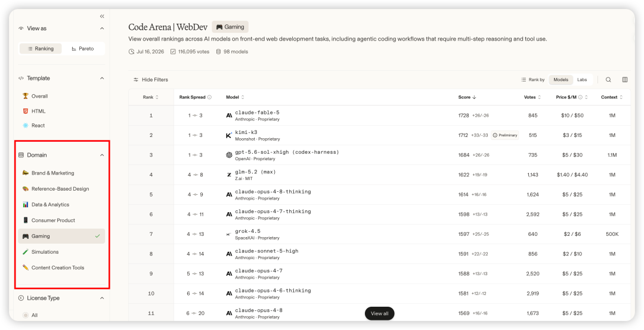Sort by the Context column

pyautogui.click(x=612, y=97)
